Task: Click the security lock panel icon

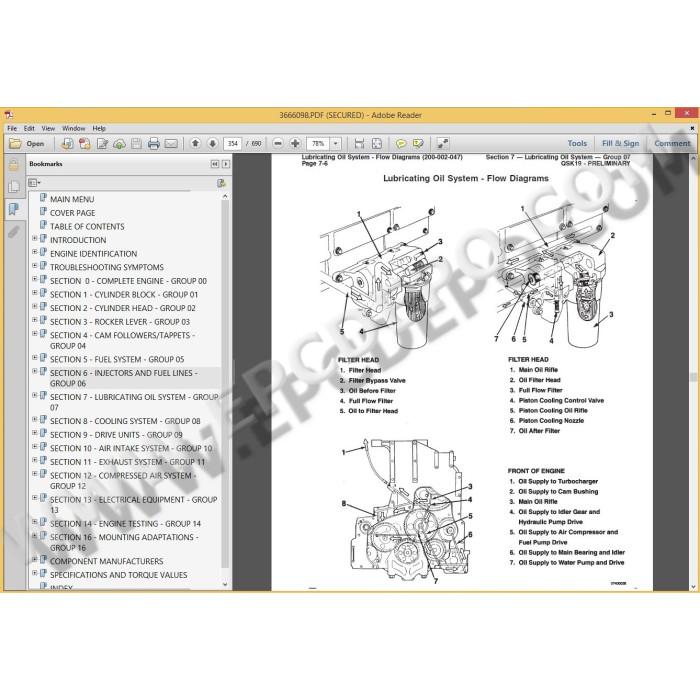Action: (x=13, y=165)
